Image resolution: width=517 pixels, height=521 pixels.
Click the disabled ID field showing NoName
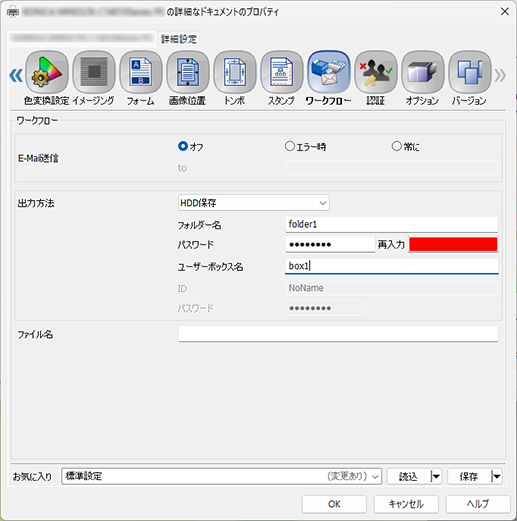coord(392,288)
